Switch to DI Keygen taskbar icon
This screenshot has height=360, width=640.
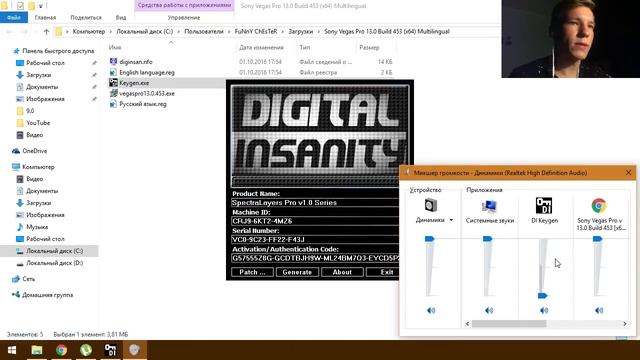[110, 350]
